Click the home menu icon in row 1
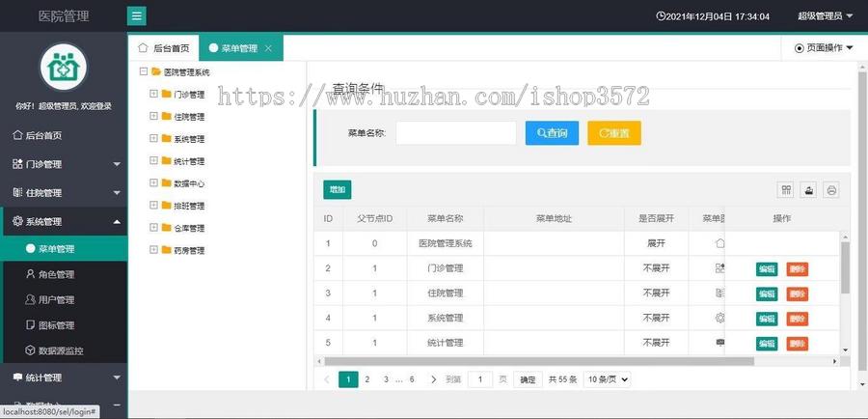 pos(719,242)
